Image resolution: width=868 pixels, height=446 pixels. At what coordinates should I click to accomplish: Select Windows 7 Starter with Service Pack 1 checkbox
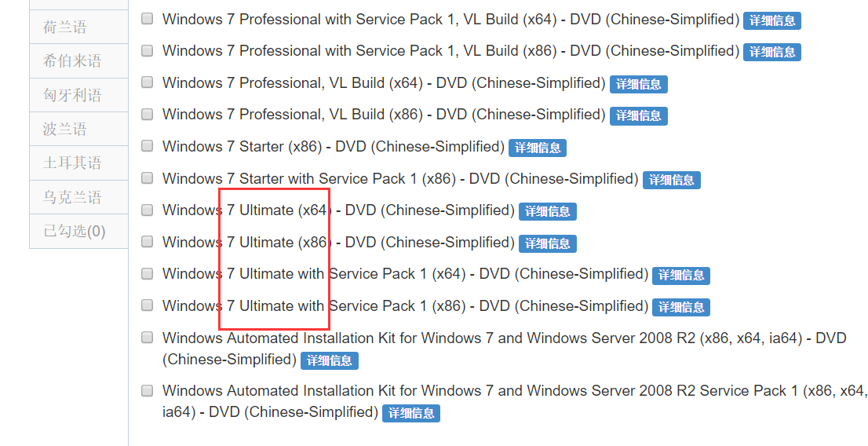(147, 178)
